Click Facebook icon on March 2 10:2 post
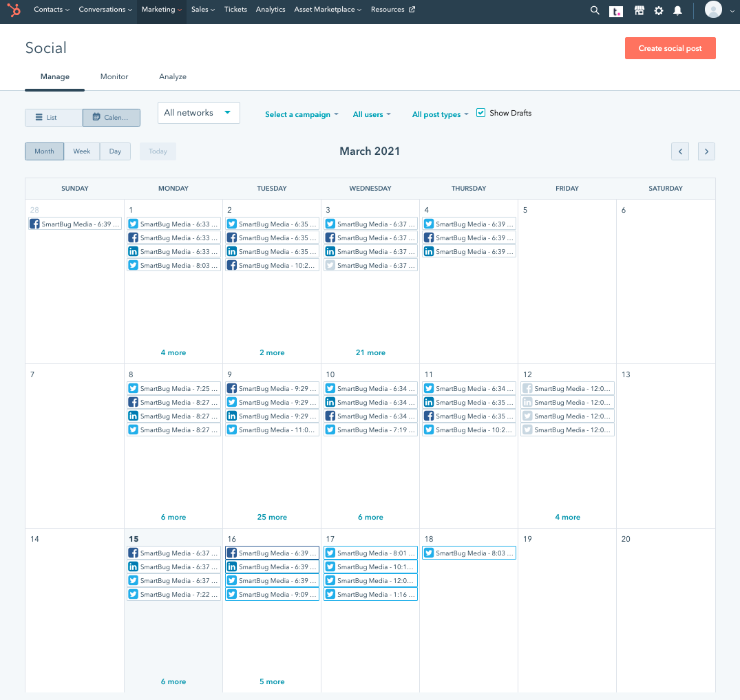This screenshot has width=740, height=700. pyautogui.click(x=232, y=265)
